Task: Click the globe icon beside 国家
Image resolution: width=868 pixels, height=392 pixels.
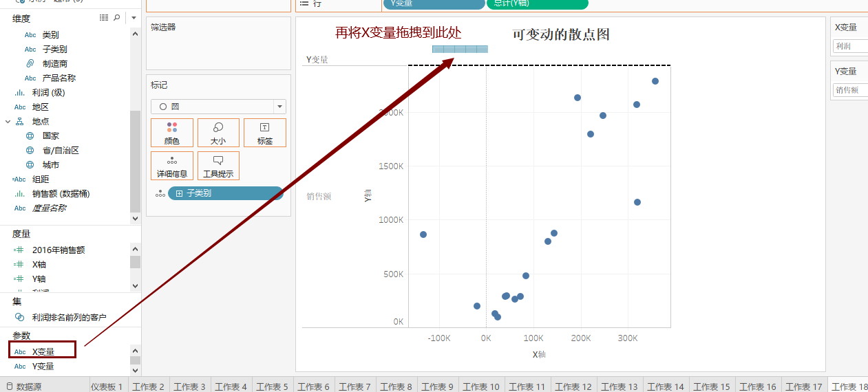Action: (x=30, y=135)
